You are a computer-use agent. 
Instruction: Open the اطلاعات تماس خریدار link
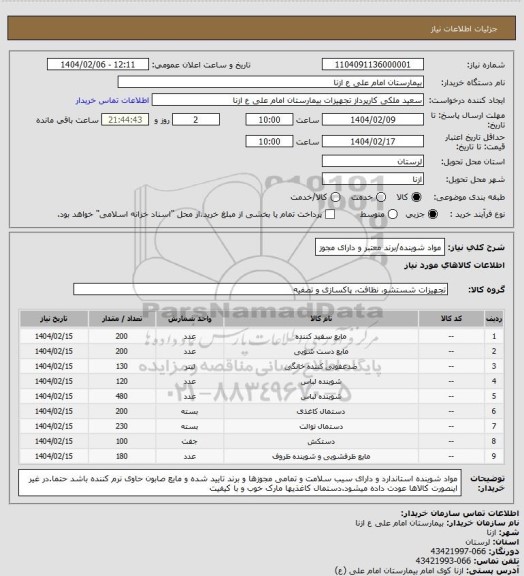112,100
